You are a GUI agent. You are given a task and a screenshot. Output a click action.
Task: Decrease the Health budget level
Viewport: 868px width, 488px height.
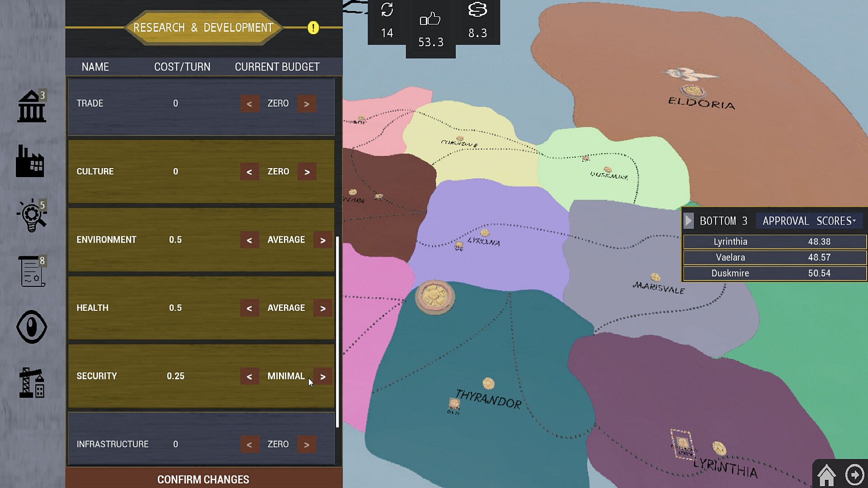(x=250, y=308)
